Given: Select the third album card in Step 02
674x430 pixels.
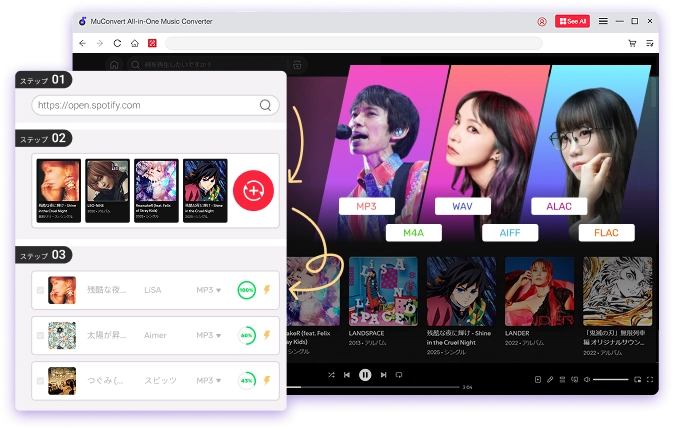Looking at the screenshot, I should 156,190.
